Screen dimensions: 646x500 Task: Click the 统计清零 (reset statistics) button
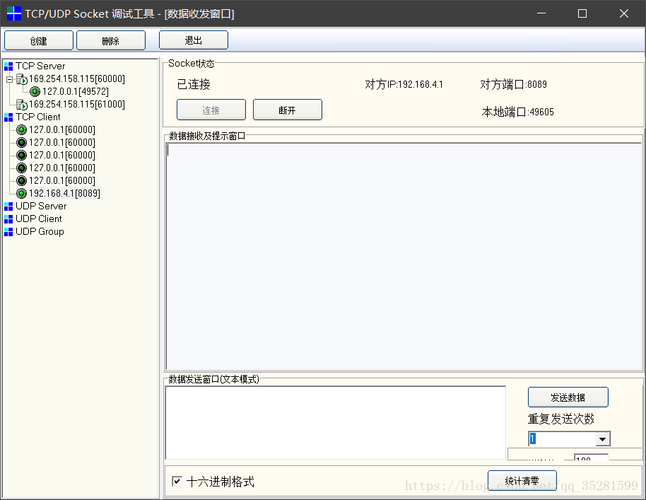[522, 481]
